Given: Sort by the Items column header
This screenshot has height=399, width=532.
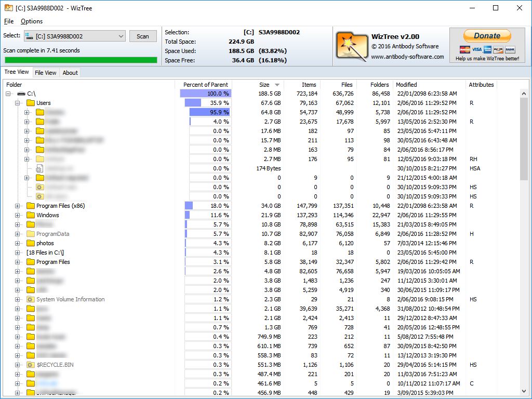Looking at the screenshot, I should click(302, 85).
